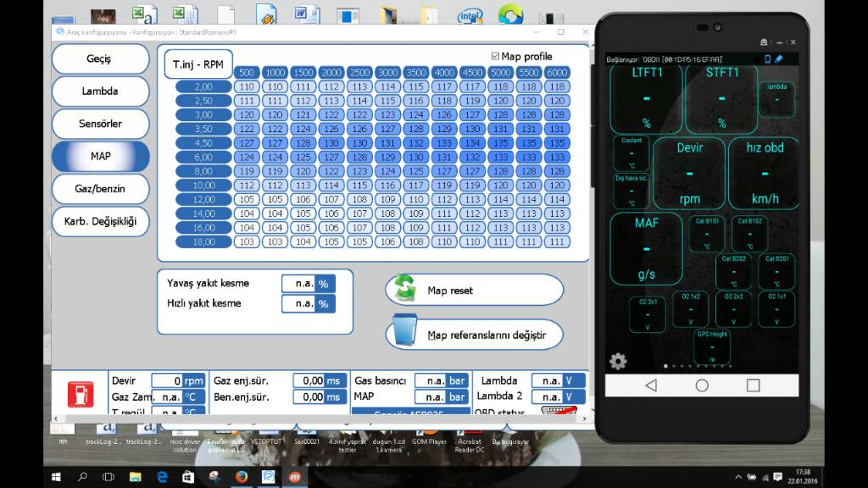Click the red fuel pump icon
Screen dimensions: 868x488
tap(81, 394)
